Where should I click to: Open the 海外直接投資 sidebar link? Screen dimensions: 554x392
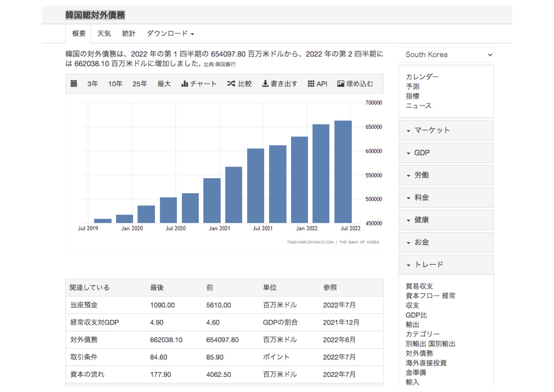click(x=426, y=363)
